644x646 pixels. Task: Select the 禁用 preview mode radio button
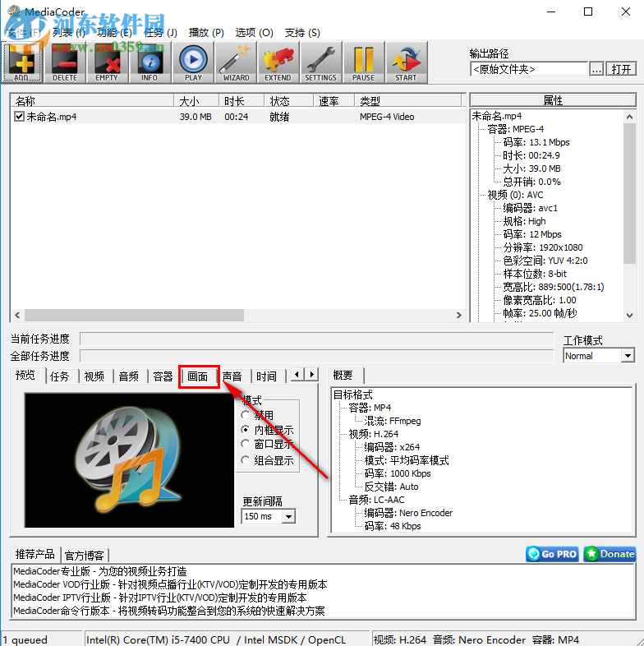click(x=246, y=415)
